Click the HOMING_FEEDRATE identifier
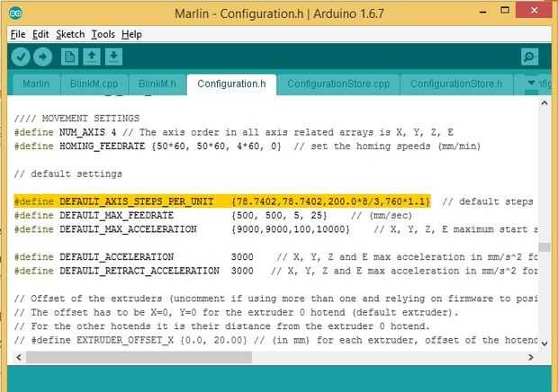The height and width of the screenshot is (392, 558). [x=102, y=146]
